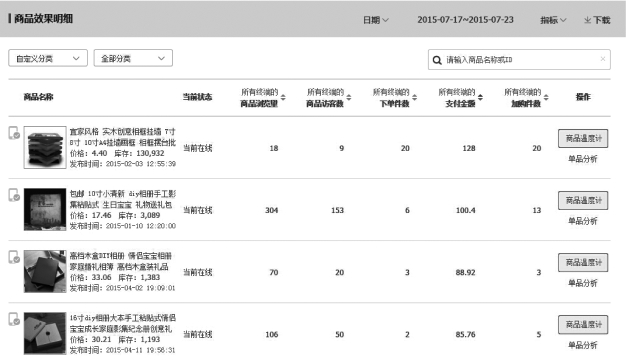
Task: Click the search magnifier icon
Action: tap(437, 60)
